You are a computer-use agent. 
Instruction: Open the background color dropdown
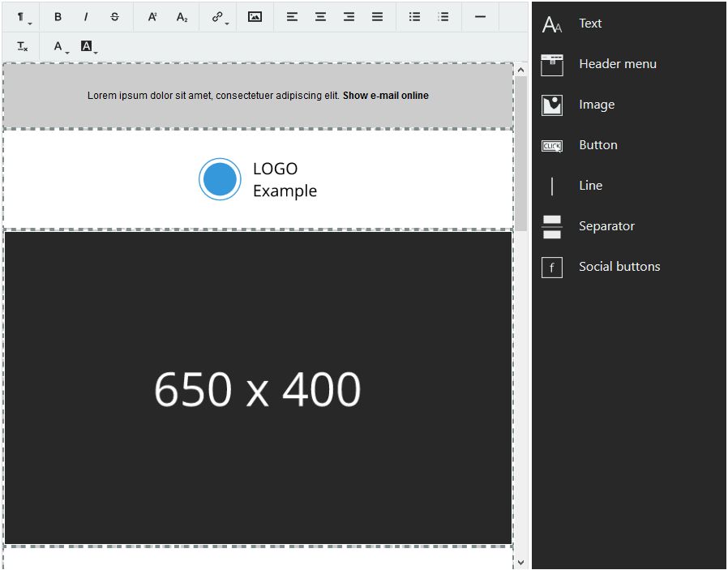click(88, 46)
